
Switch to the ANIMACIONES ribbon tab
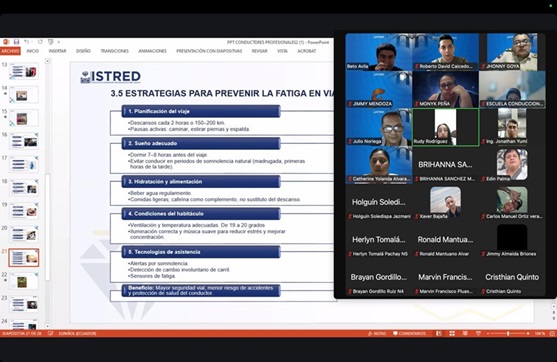[152, 51]
